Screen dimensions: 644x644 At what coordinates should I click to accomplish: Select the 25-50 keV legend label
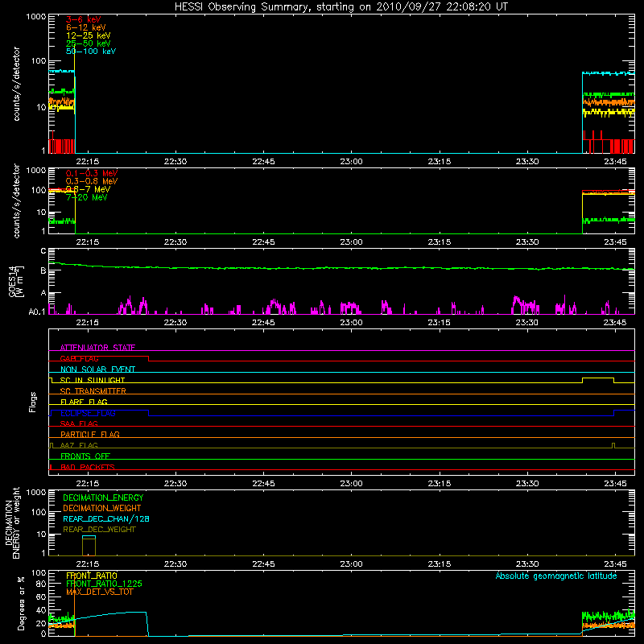point(89,43)
